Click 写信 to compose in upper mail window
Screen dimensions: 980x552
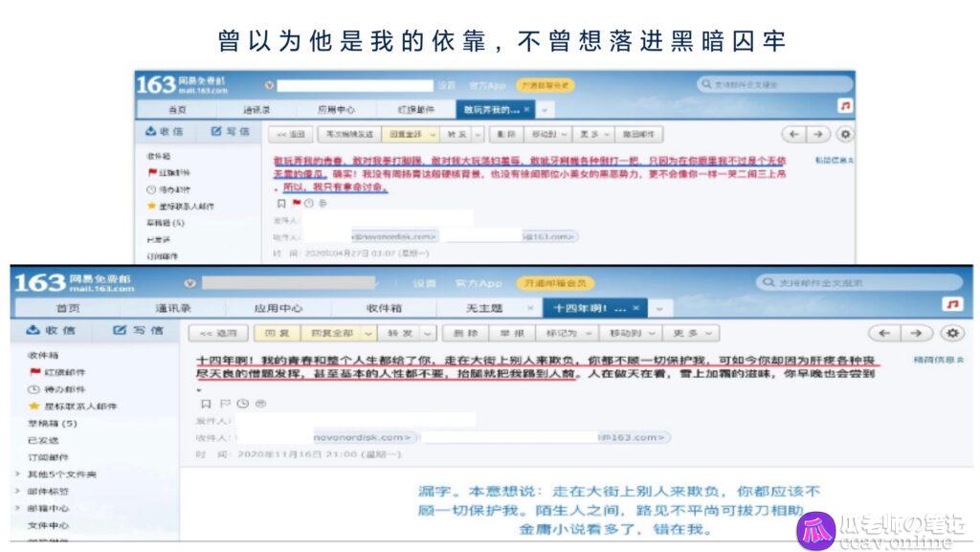(x=230, y=131)
